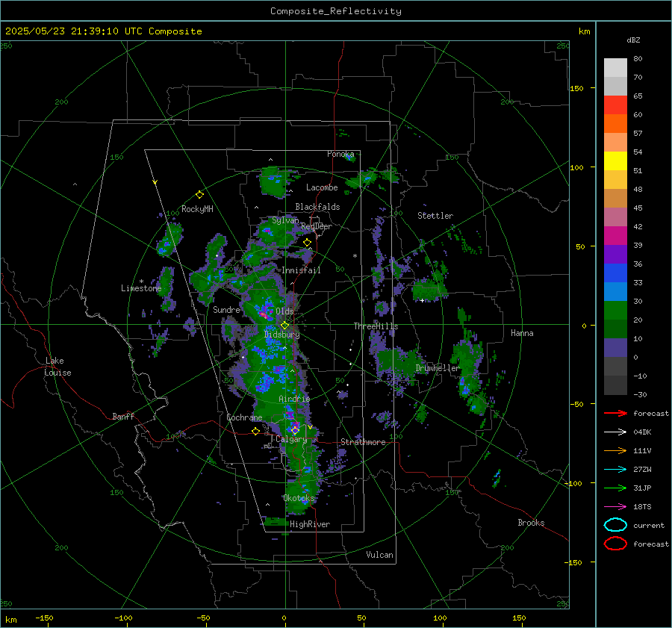Click the Olds label on map

coord(284,311)
